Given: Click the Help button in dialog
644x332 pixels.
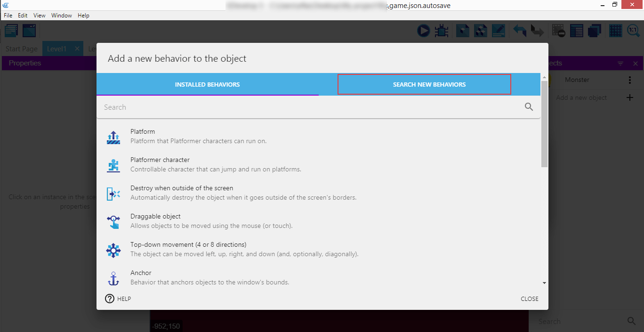Looking at the screenshot, I should click(x=118, y=299).
